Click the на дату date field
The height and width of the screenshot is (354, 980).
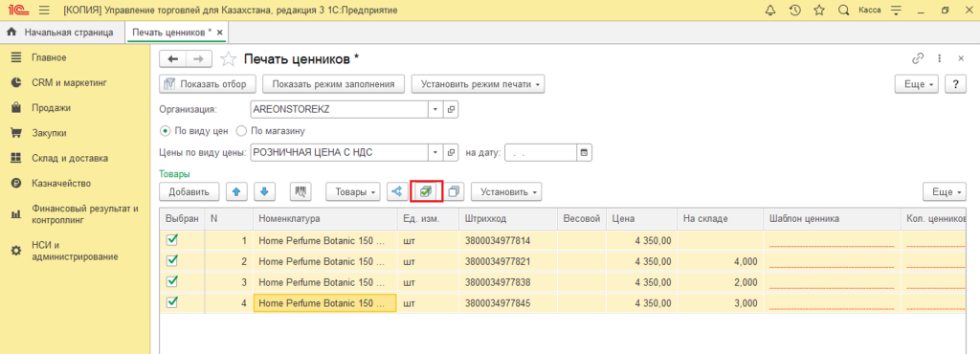tap(541, 152)
